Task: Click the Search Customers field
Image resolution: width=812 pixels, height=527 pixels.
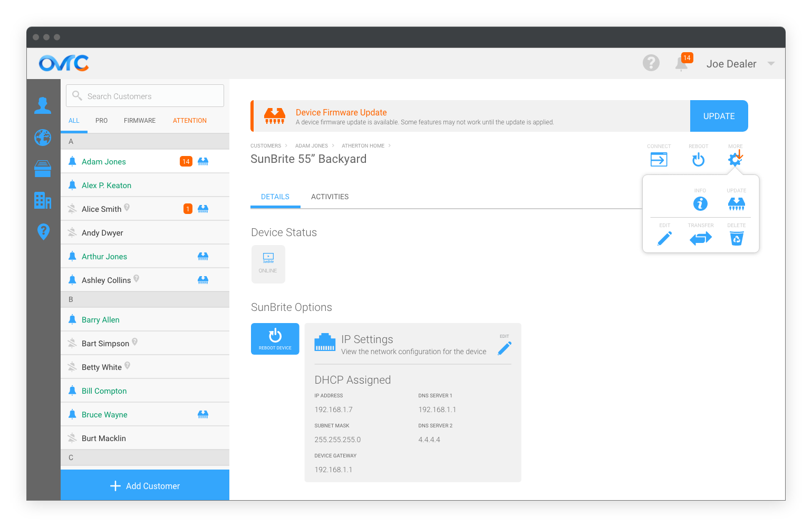Action: coord(145,96)
